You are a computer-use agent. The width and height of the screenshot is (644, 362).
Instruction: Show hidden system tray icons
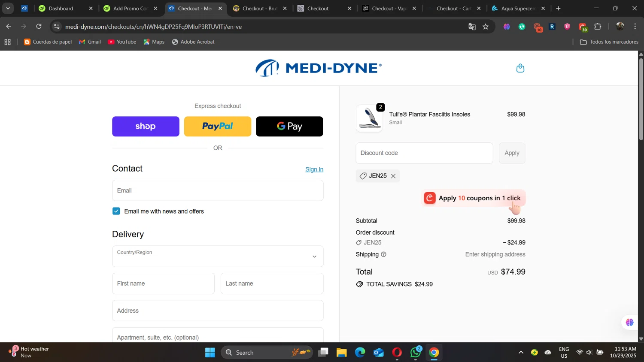[521, 353]
